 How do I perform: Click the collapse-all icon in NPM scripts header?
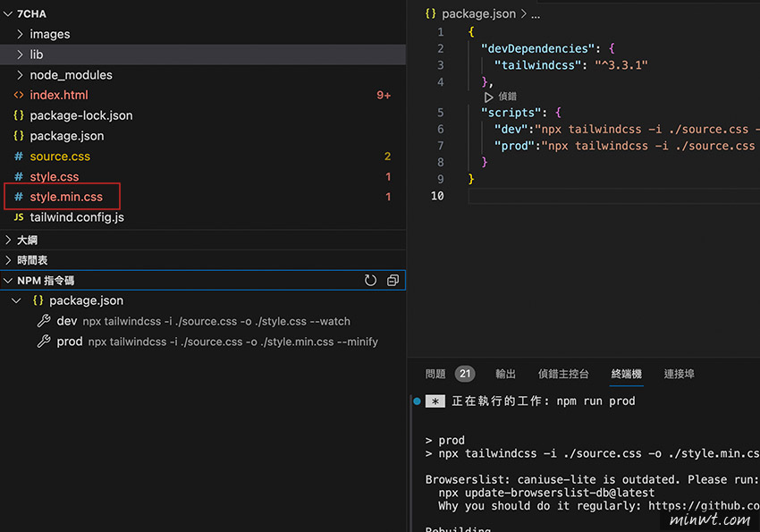[x=393, y=281]
